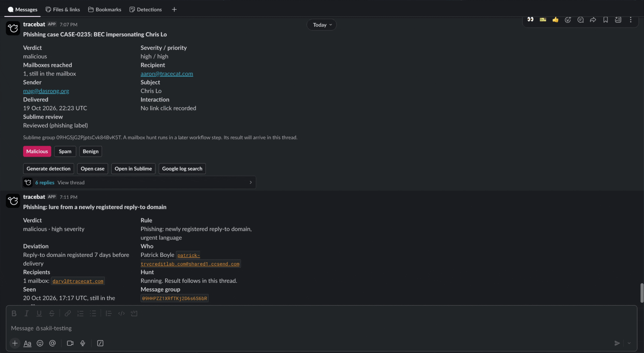
Task: Expand the 6 replies thread
Action: coord(138,182)
